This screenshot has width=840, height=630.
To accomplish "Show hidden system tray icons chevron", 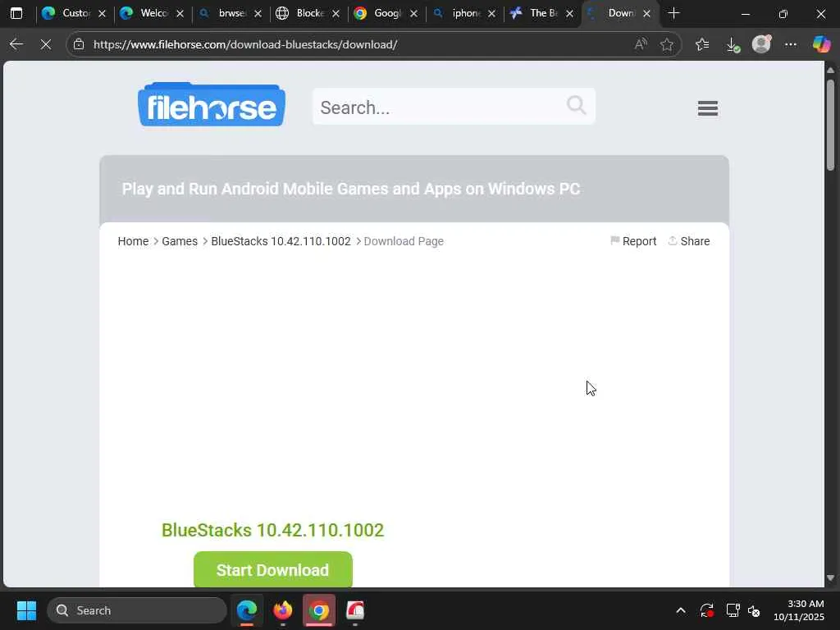I will coord(680,610).
